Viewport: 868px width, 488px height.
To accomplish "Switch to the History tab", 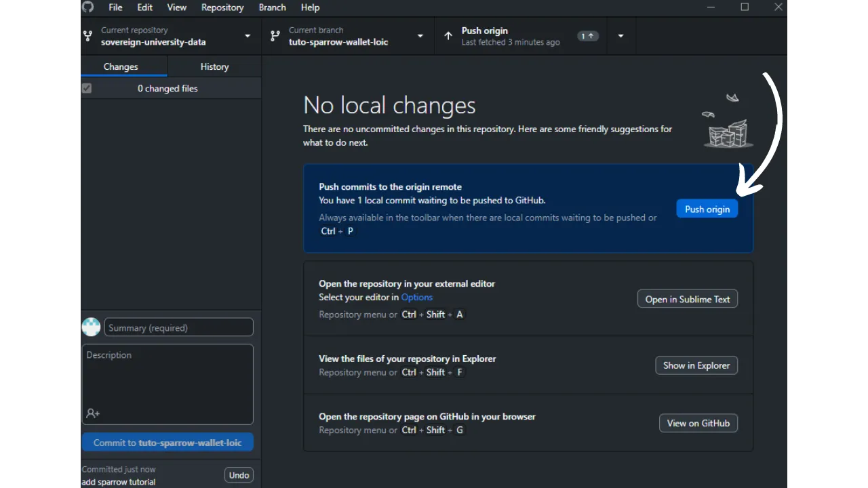I will point(214,66).
